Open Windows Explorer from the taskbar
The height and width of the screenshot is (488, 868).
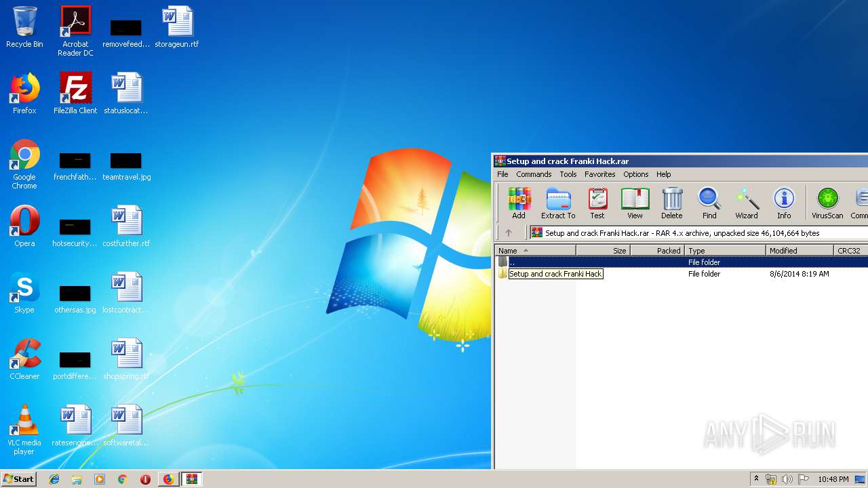(77, 479)
